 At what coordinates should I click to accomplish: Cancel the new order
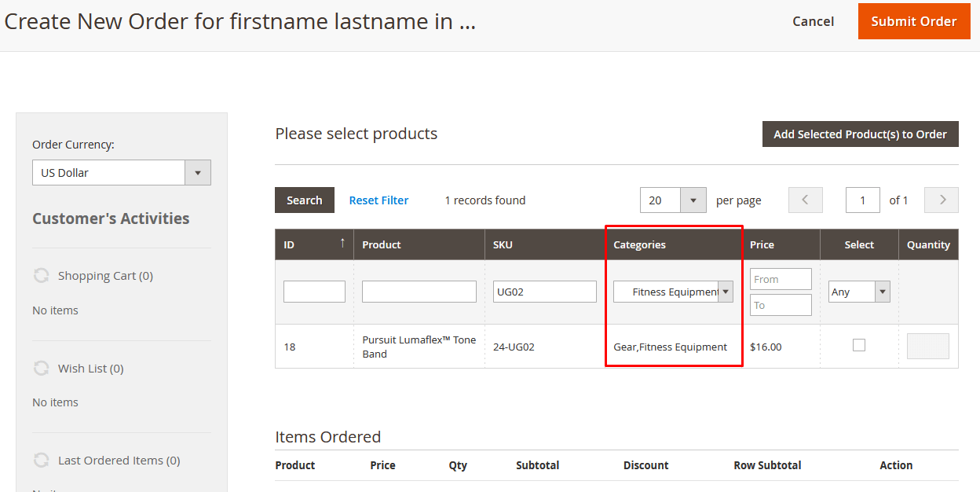coord(813,21)
